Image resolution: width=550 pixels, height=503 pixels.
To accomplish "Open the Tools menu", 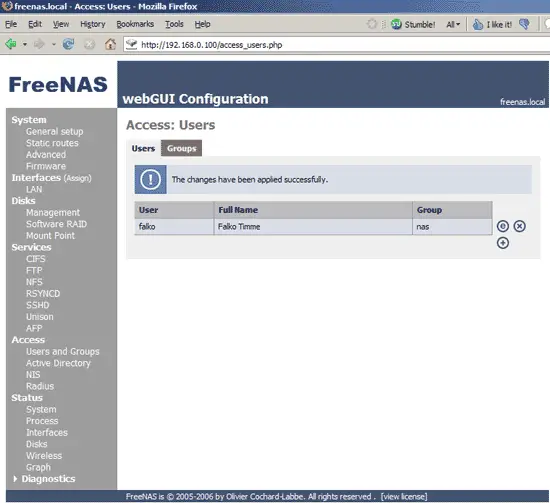I will click(x=174, y=24).
